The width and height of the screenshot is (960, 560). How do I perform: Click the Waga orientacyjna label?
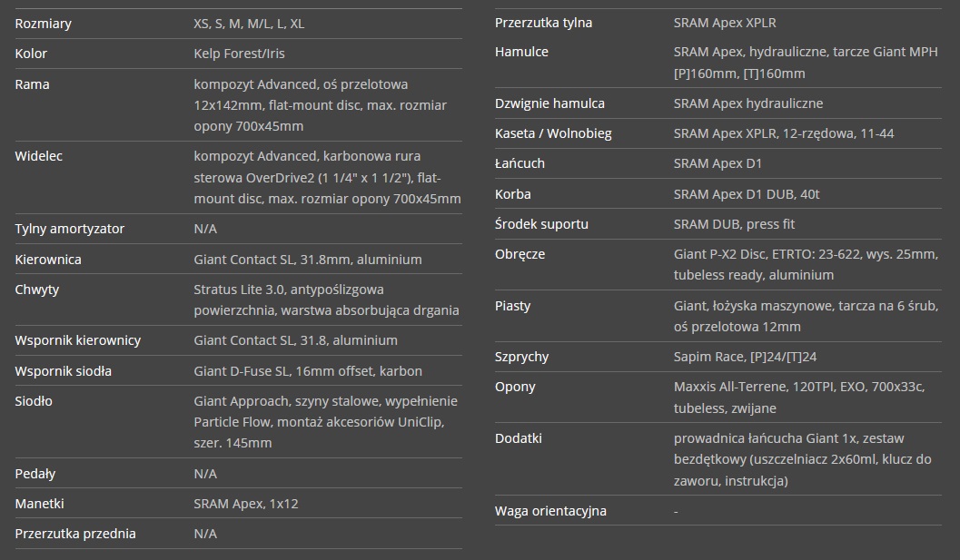point(550,511)
